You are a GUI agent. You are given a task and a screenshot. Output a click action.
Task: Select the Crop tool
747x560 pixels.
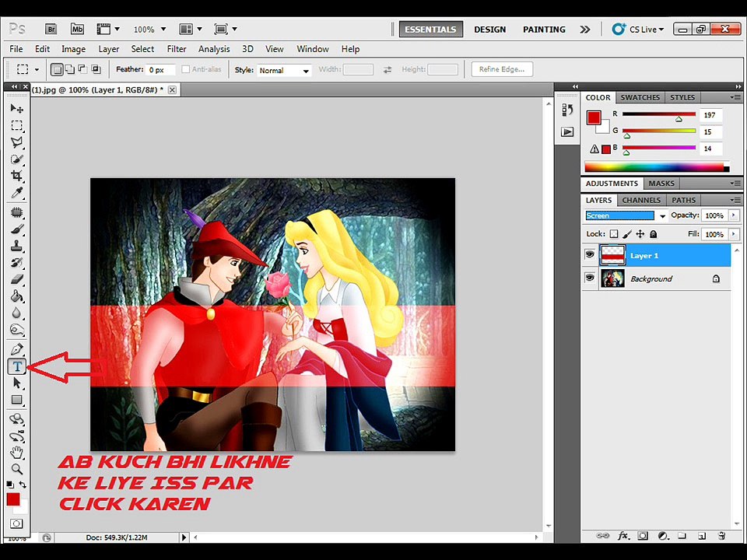[x=16, y=176]
